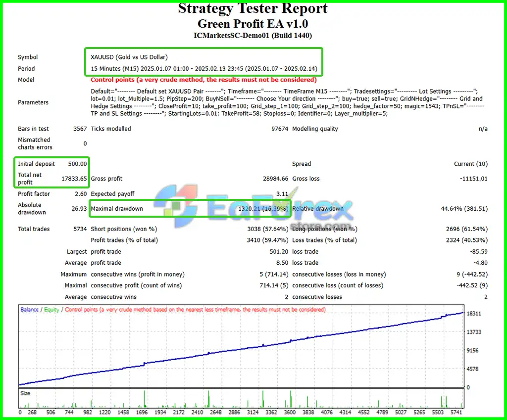Click Maximal drawdown value '1320.21 (16.39%)'
The width and height of the screenshot is (507, 420).
[263, 209]
